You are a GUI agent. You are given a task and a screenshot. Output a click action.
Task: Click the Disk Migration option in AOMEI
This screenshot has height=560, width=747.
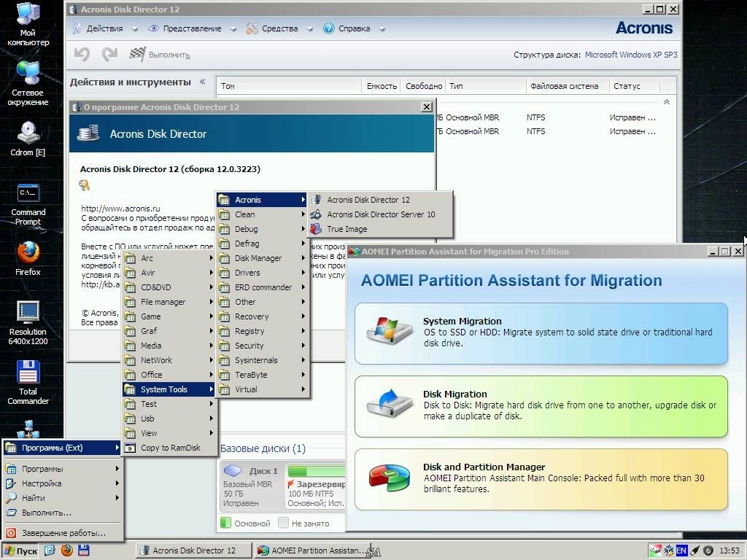pyautogui.click(x=541, y=407)
